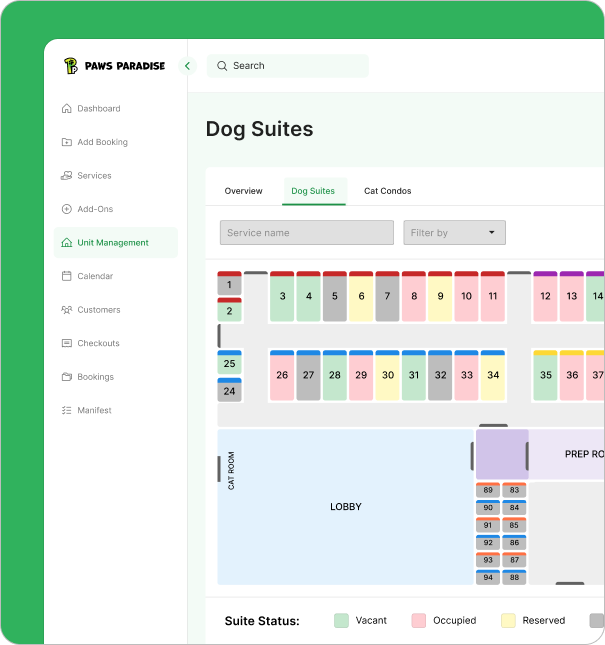Select vacant suite 28
Image resolution: width=605 pixels, height=645 pixels.
coord(335,375)
